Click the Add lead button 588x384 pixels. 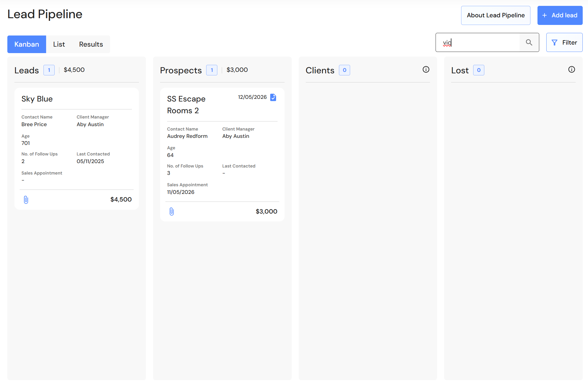pos(560,15)
